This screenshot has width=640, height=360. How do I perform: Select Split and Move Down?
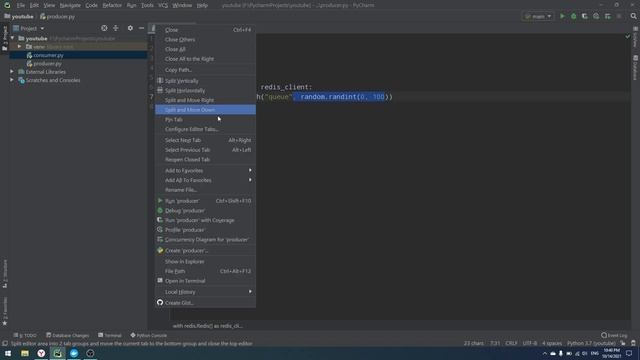point(205,110)
